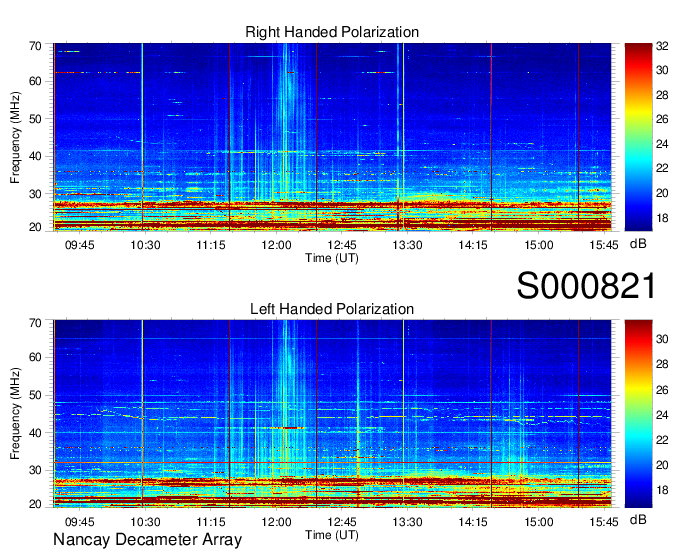This screenshot has width=680, height=552.
Task: Click 12:45 tick on Right Handed time axis
Action: coord(342,245)
